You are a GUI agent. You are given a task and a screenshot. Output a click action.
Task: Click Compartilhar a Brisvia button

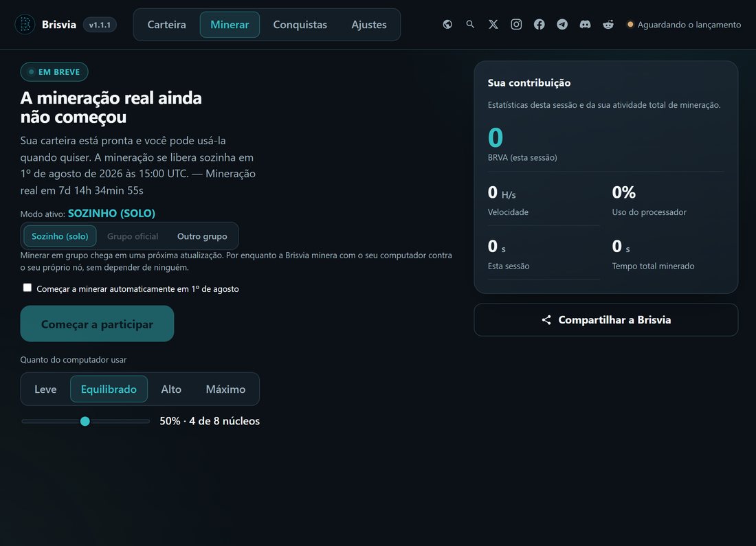pyautogui.click(x=606, y=320)
